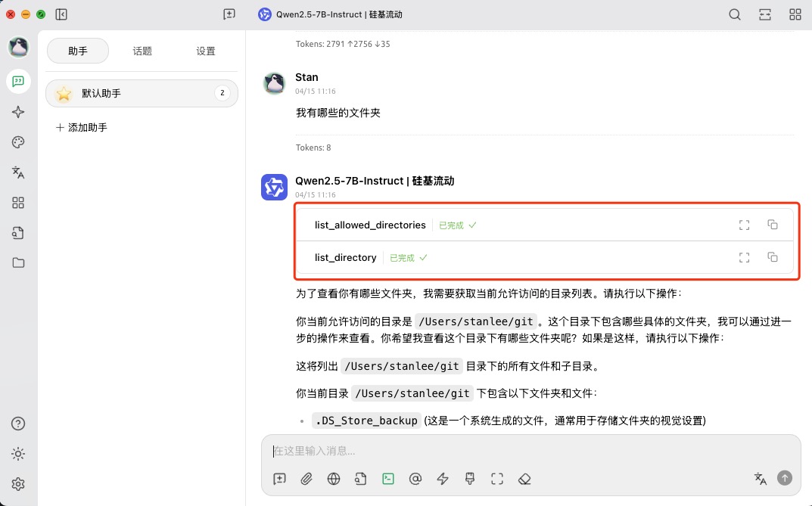
Task: Toggle narrow mode icon beside search
Action: [765, 14]
